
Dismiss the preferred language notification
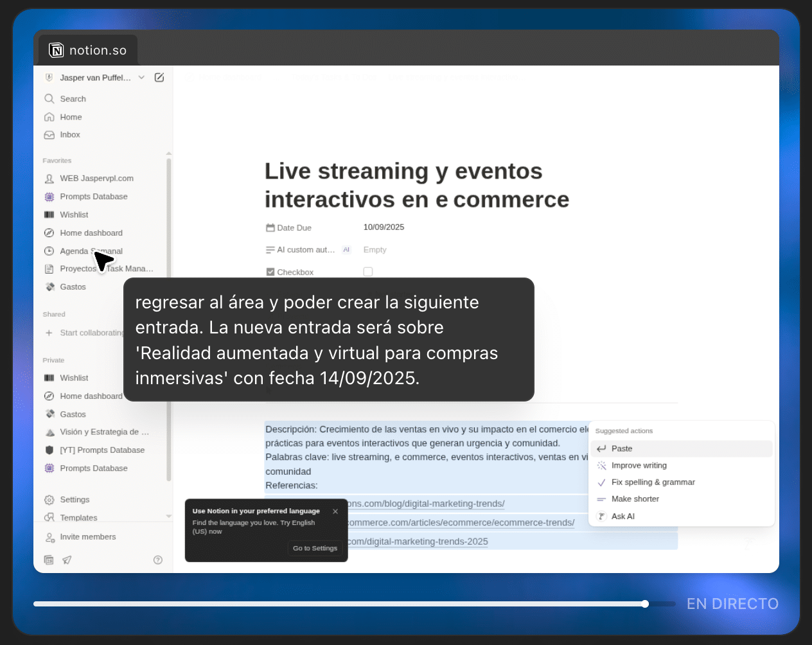pos(335,511)
